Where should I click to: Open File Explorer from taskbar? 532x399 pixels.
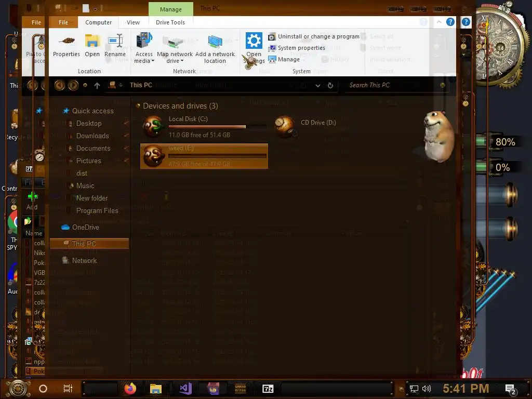click(156, 389)
